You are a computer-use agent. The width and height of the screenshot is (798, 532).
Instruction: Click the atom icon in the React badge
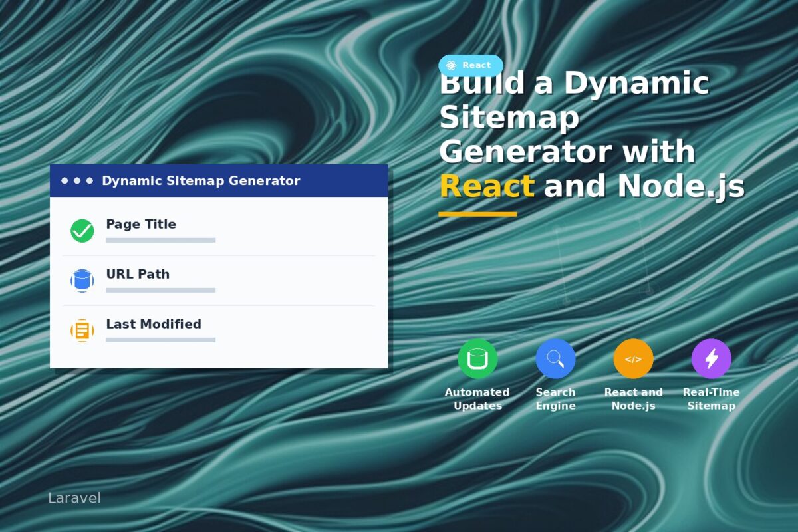pyautogui.click(x=452, y=65)
